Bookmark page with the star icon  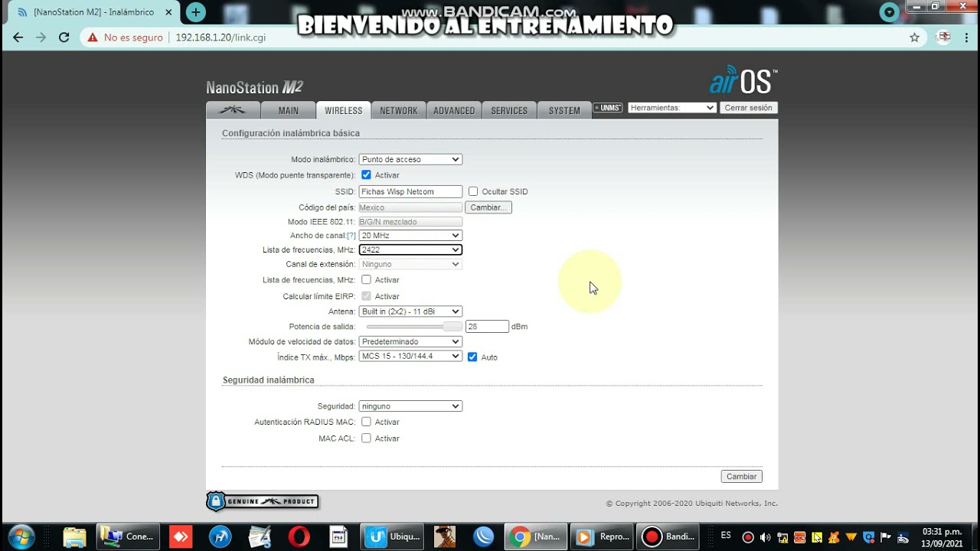pyautogui.click(x=914, y=37)
